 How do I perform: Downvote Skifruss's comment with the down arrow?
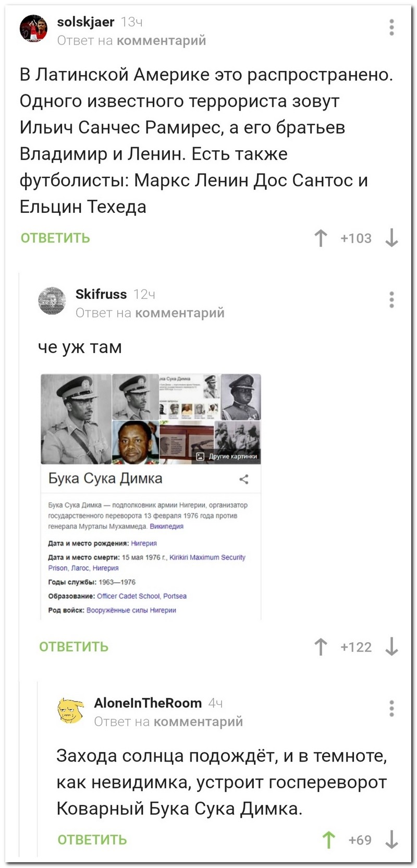(x=391, y=647)
